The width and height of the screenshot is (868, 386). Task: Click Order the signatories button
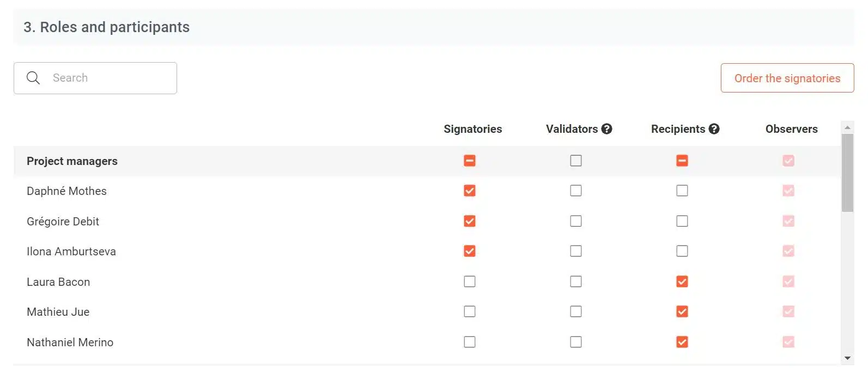[x=787, y=78]
